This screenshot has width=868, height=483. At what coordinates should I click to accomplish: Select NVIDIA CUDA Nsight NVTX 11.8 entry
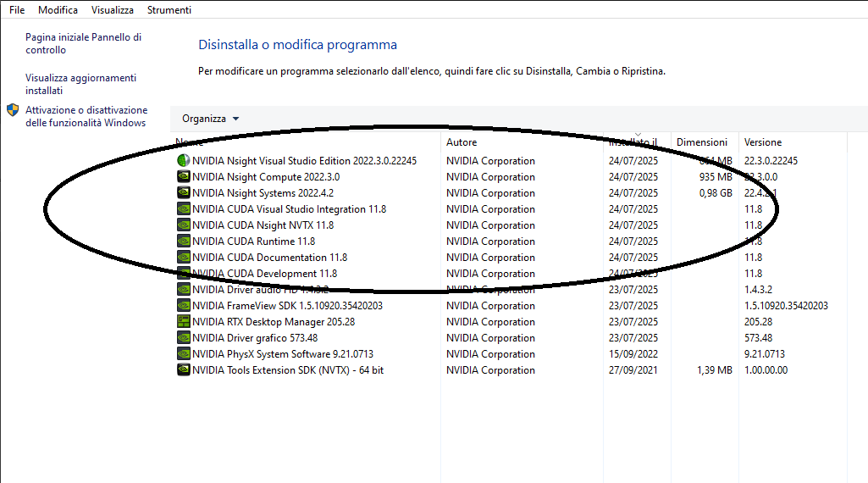point(263,225)
